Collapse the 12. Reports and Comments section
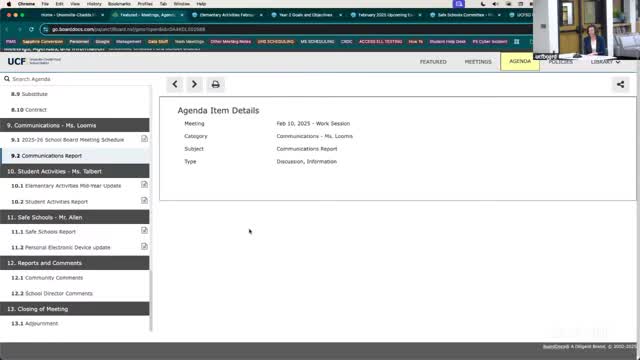640x360 pixels. [75, 263]
